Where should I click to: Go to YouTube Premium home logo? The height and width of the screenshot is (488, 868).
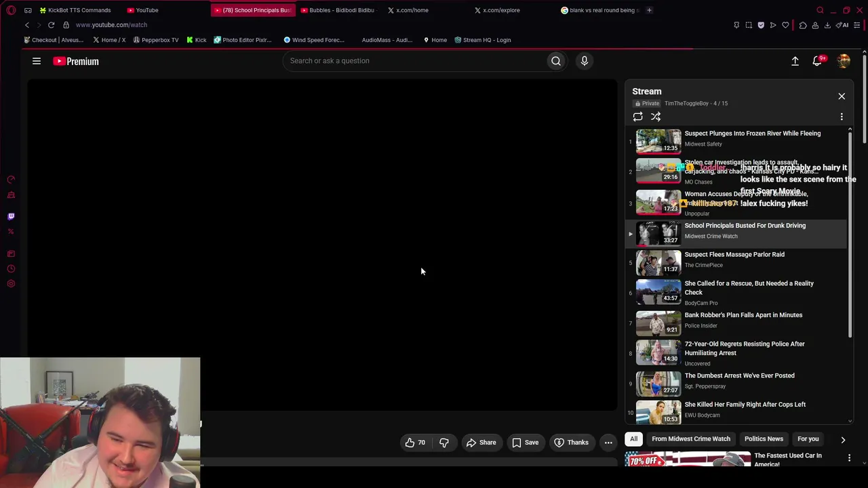[x=76, y=61]
